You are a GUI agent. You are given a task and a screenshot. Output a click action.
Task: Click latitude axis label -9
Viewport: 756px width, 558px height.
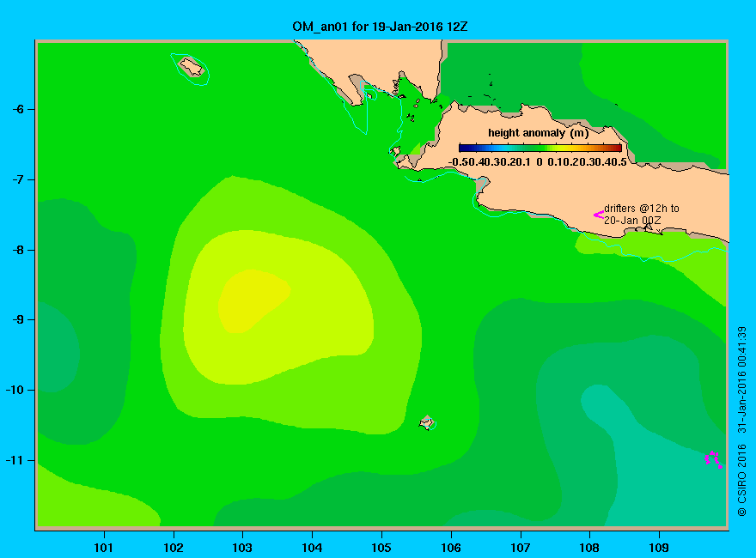[18, 320]
